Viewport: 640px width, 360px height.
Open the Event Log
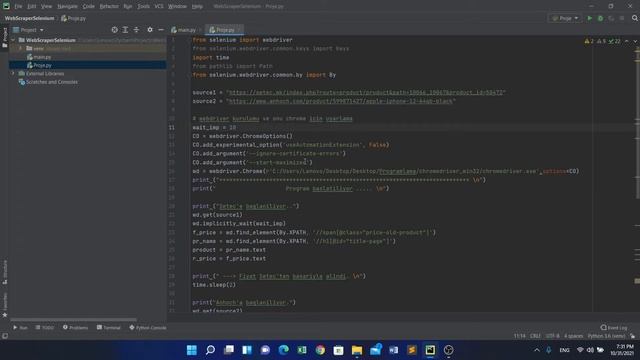pyautogui.click(x=613, y=327)
